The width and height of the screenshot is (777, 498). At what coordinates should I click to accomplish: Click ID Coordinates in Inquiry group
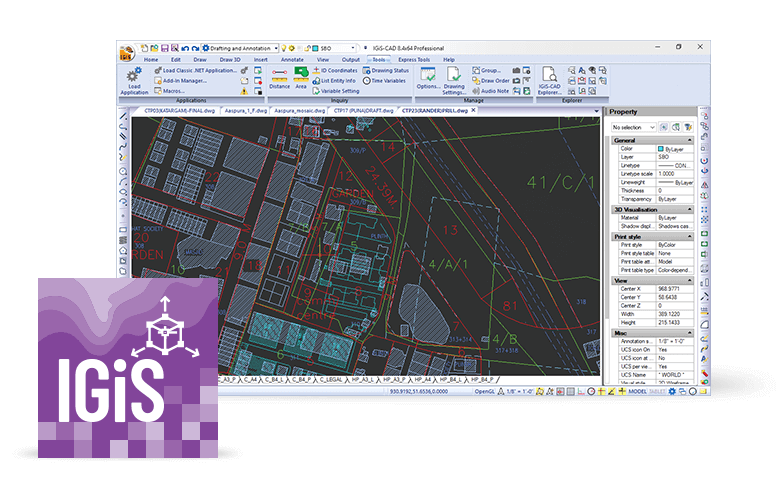coord(335,70)
